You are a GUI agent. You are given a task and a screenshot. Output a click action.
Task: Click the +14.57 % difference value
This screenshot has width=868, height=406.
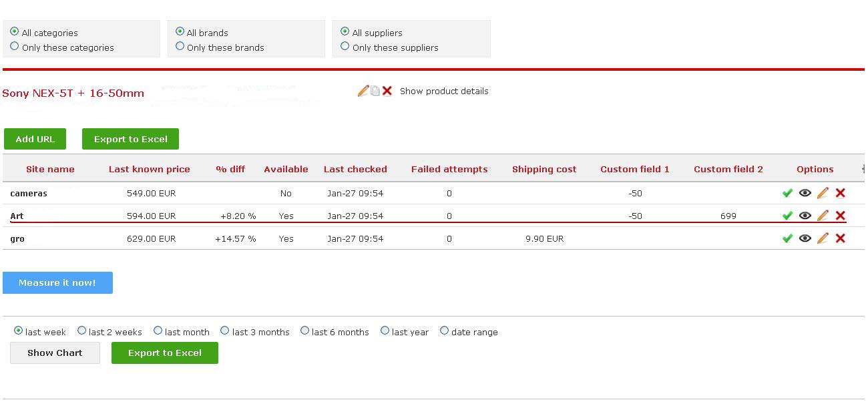(x=235, y=238)
